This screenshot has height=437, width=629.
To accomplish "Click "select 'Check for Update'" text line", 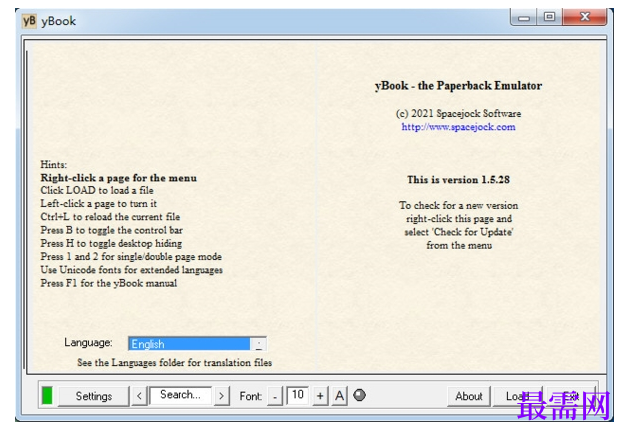I will (x=459, y=232).
